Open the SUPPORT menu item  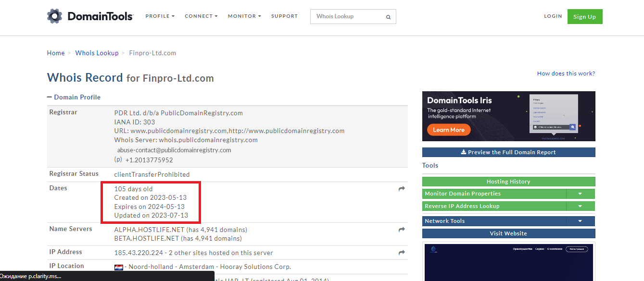[284, 16]
